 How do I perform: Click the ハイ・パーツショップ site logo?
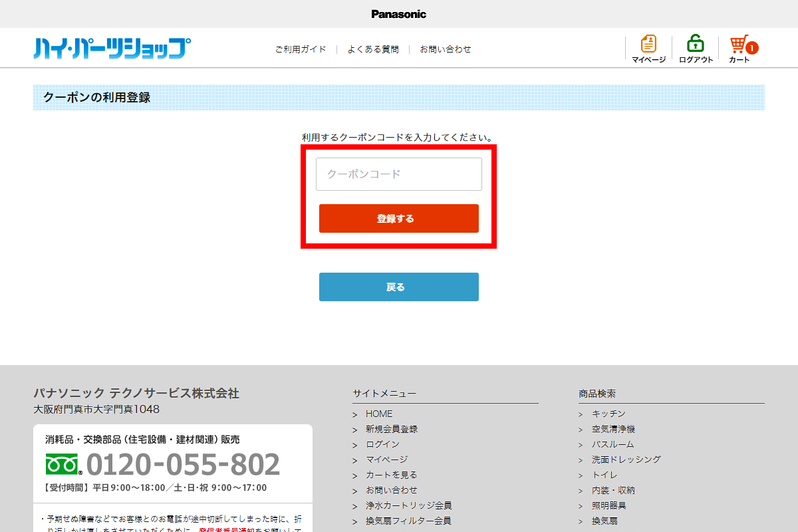pos(112,49)
